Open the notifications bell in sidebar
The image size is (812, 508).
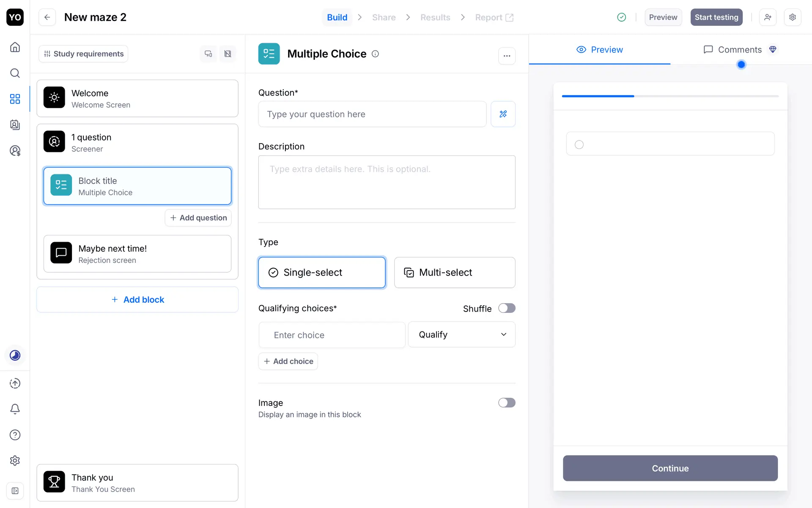(15, 409)
